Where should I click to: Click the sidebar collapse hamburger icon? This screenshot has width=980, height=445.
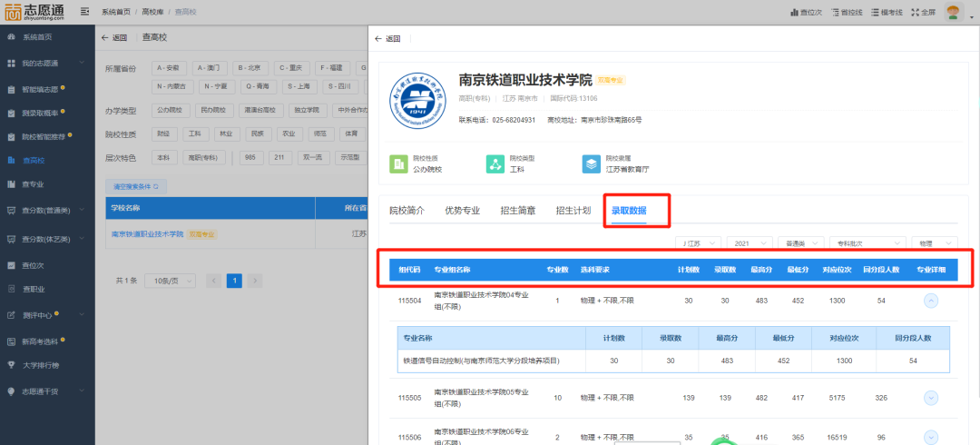pos(84,12)
